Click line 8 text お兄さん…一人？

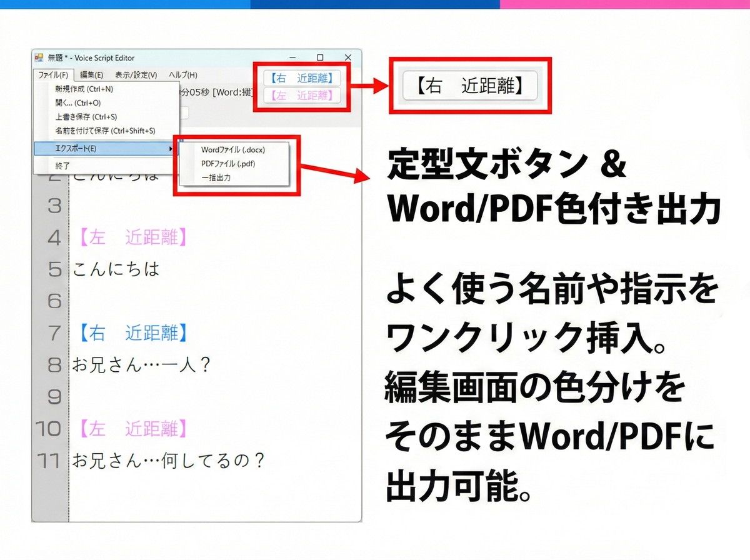point(141,364)
